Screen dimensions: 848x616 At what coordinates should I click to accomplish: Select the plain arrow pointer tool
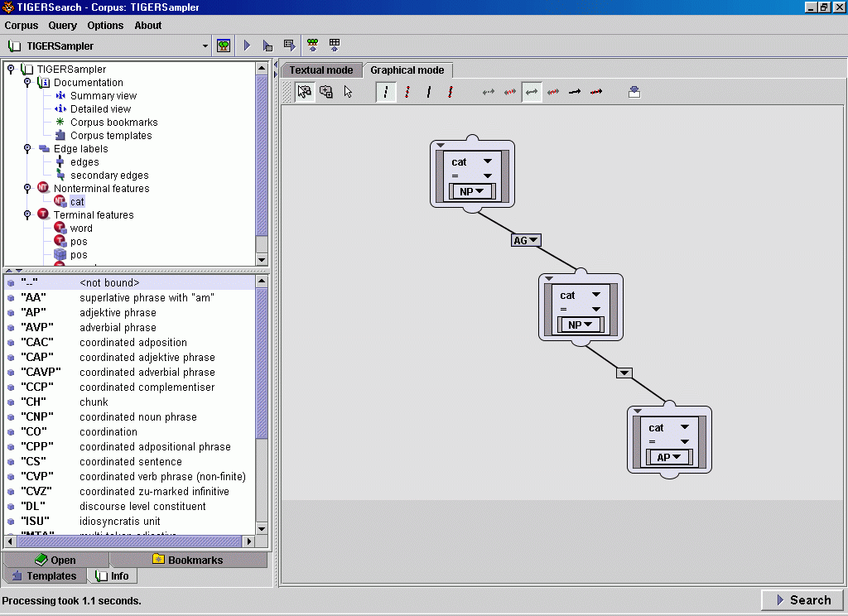(348, 92)
